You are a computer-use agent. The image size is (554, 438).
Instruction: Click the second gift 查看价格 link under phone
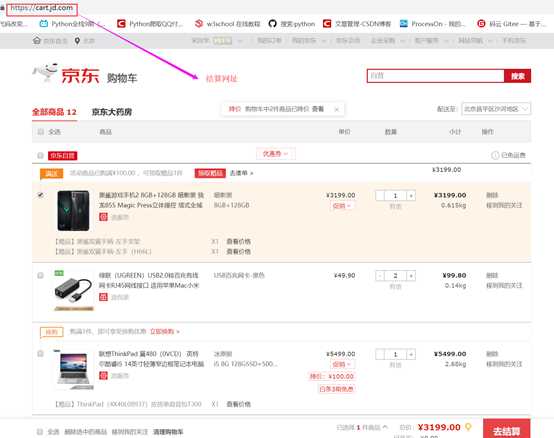(x=238, y=251)
